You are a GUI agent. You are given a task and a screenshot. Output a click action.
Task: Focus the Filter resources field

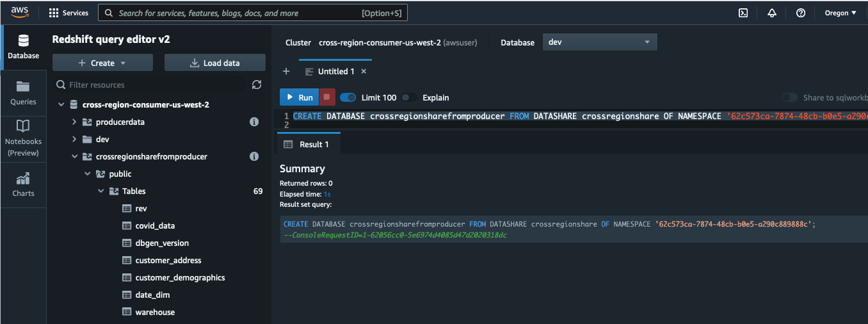149,85
